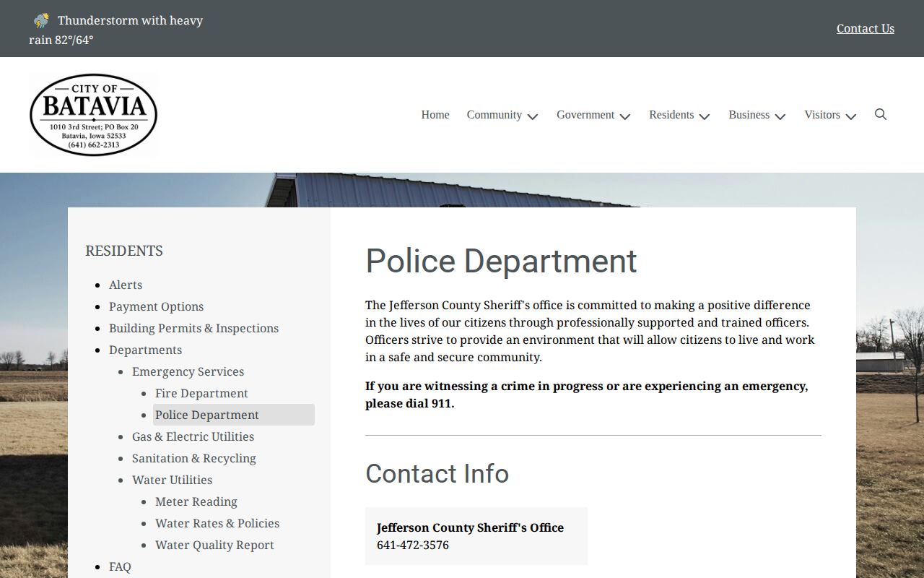
Task: Open the Fire Department page link
Action: point(201,393)
